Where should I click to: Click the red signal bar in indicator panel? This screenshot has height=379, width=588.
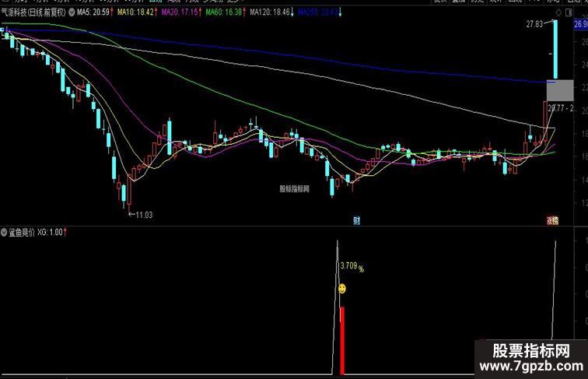[x=342, y=340]
